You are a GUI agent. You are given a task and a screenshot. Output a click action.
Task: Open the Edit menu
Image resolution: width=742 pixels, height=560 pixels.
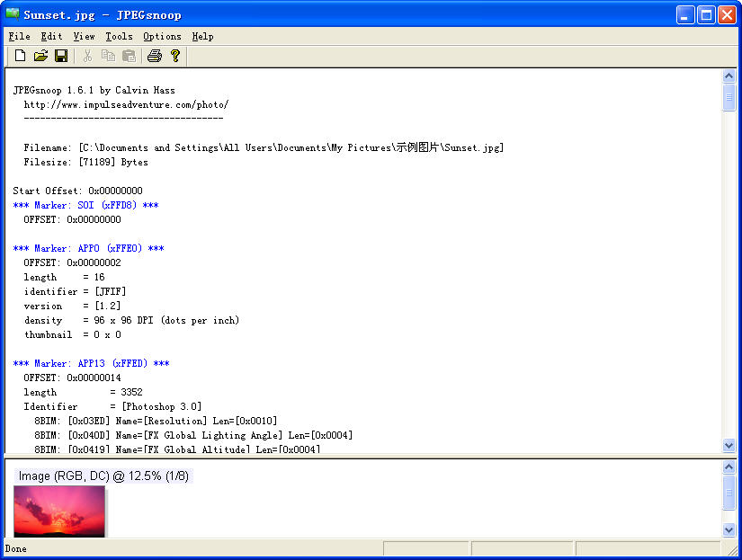pos(51,37)
